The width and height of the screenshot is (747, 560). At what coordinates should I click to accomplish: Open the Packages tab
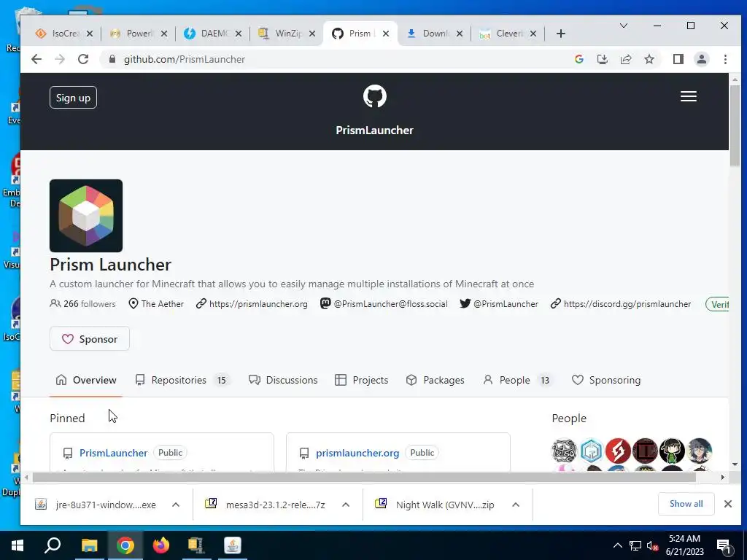coord(435,380)
